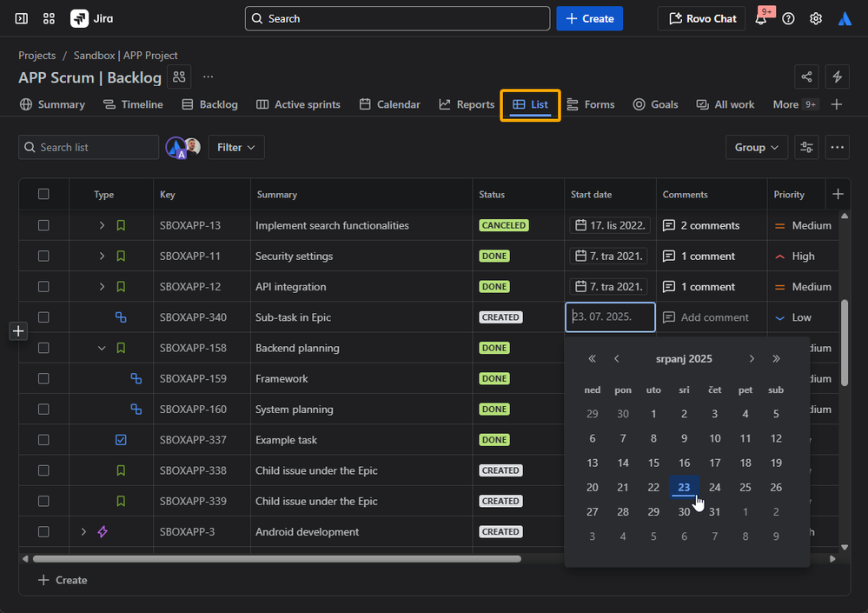Open the Filter dropdown

236,148
